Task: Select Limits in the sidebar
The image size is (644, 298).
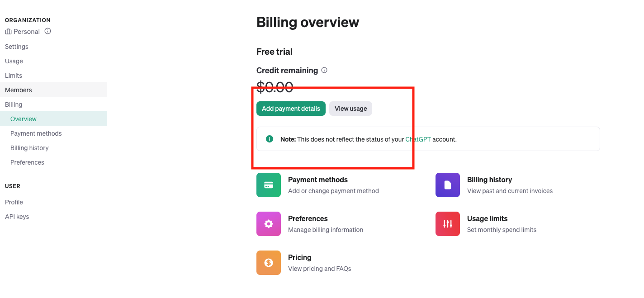Action: 14,76
